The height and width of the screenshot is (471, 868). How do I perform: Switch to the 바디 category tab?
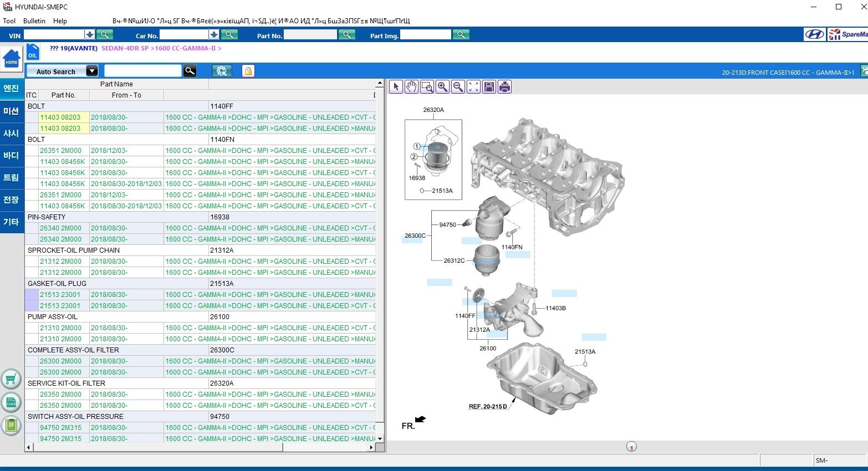click(12, 156)
